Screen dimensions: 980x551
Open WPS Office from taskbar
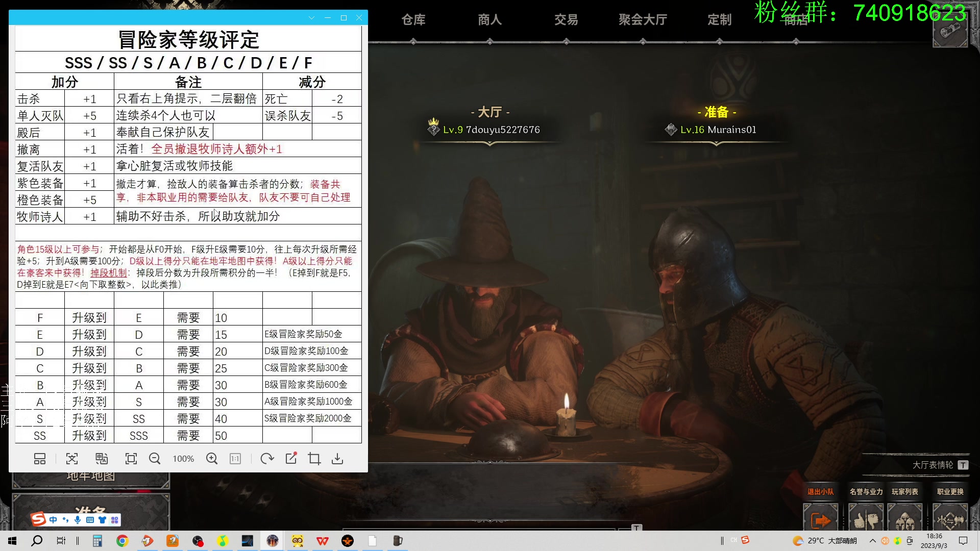tap(323, 541)
